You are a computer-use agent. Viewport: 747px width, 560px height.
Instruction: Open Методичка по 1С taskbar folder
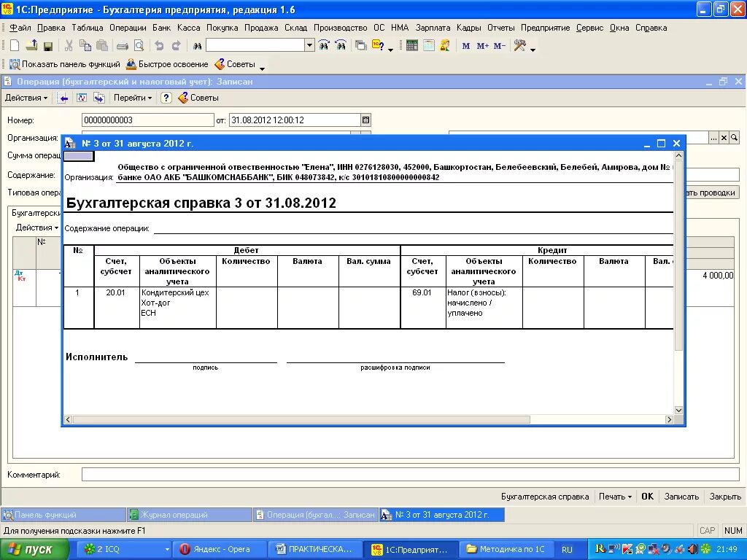tap(506, 550)
